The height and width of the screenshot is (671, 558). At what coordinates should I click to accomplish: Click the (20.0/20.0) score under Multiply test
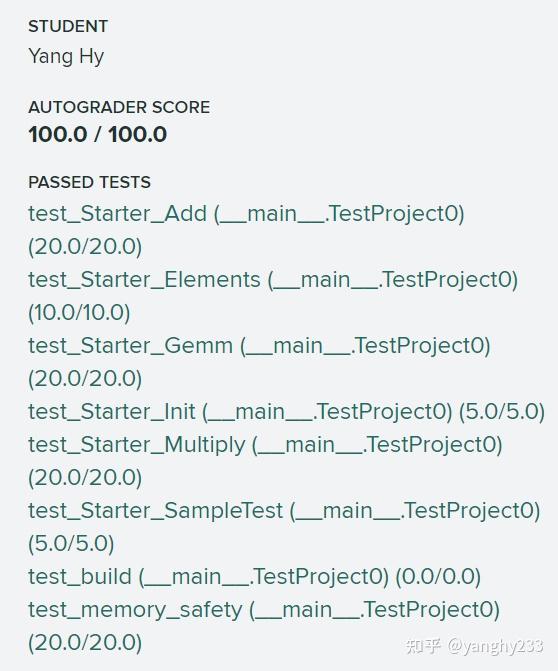[x=85, y=478]
